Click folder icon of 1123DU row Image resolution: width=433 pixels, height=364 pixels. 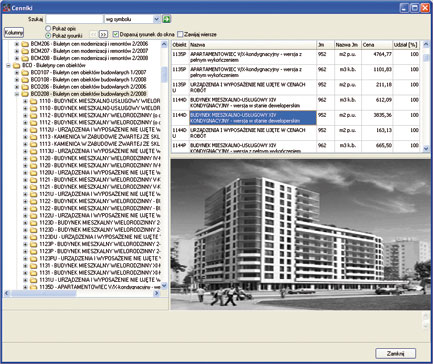coord(33,237)
